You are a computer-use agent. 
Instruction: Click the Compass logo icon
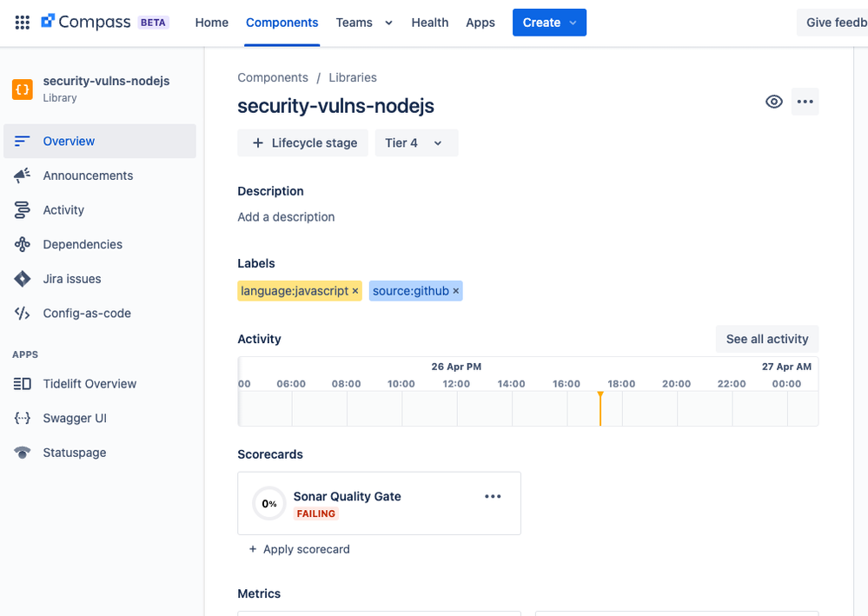48,21
